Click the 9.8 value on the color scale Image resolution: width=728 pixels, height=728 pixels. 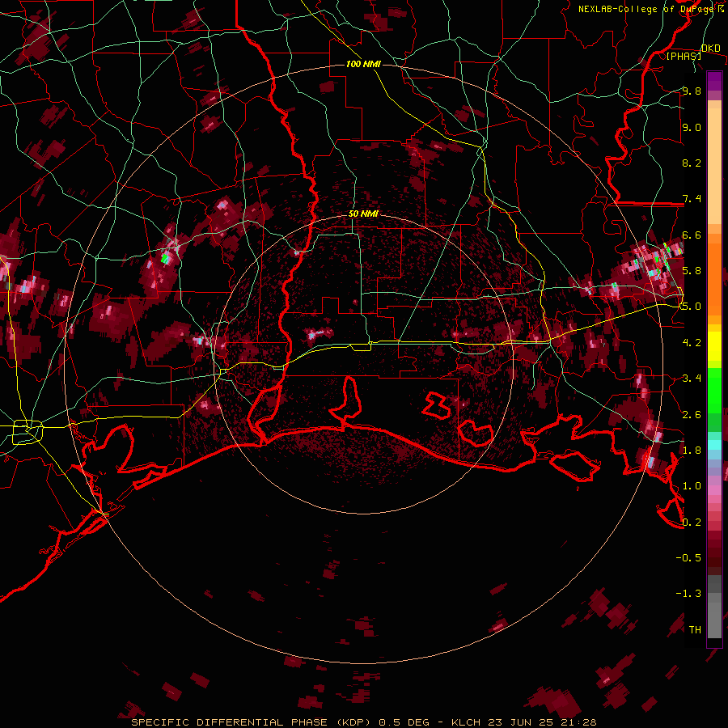[x=692, y=91]
